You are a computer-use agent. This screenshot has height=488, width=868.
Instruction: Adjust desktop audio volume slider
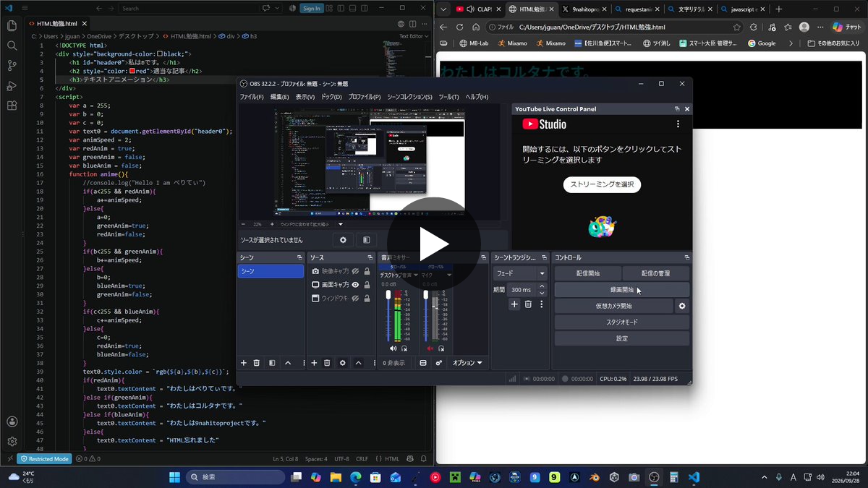(x=388, y=316)
